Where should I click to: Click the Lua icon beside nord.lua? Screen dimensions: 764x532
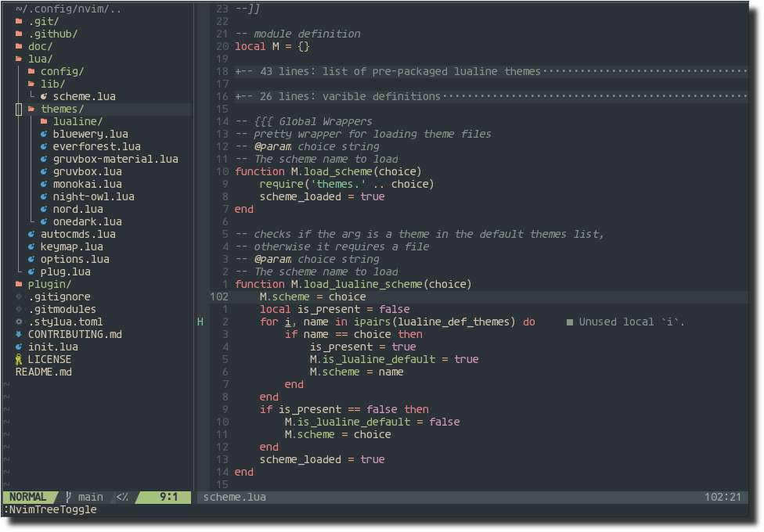pos(44,209)
